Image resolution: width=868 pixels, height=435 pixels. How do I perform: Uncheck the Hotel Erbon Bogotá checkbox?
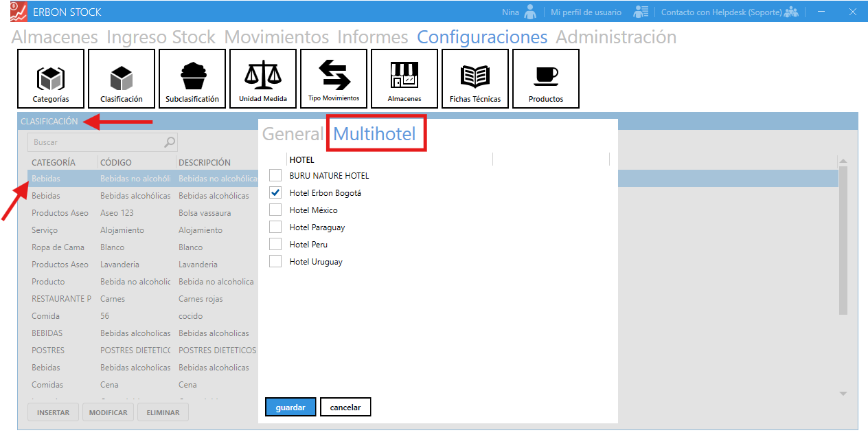(x=275, y=193)
